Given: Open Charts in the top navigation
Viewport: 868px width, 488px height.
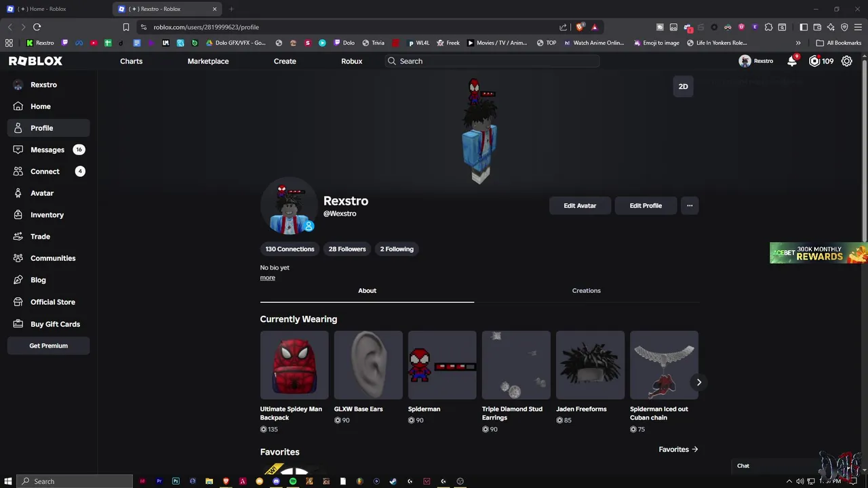Looking at the screenshot, I should 132,61.
